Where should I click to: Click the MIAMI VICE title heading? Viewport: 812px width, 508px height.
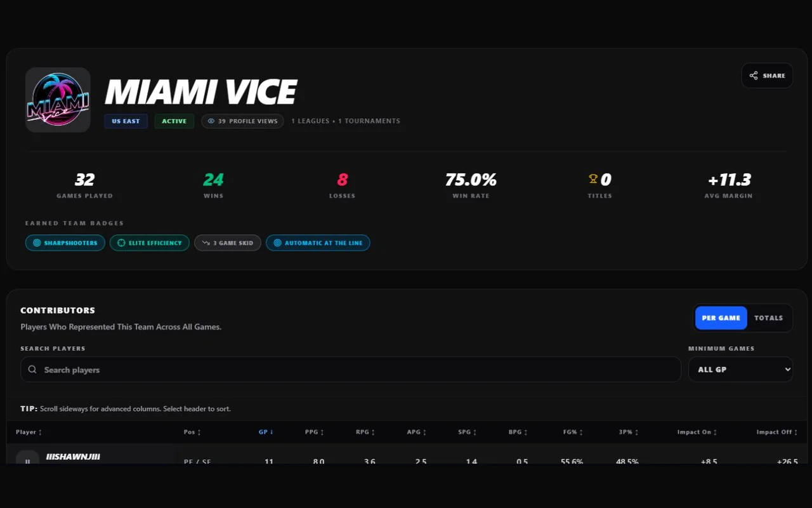[x=200, y=91]
